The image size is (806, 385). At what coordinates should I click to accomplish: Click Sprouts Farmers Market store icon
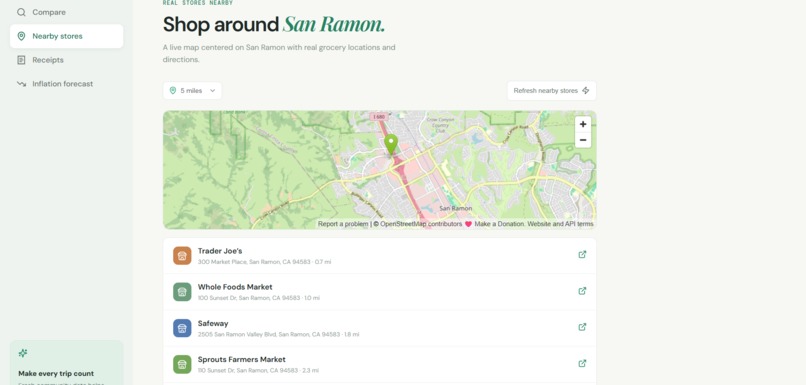tap(182, 364)
